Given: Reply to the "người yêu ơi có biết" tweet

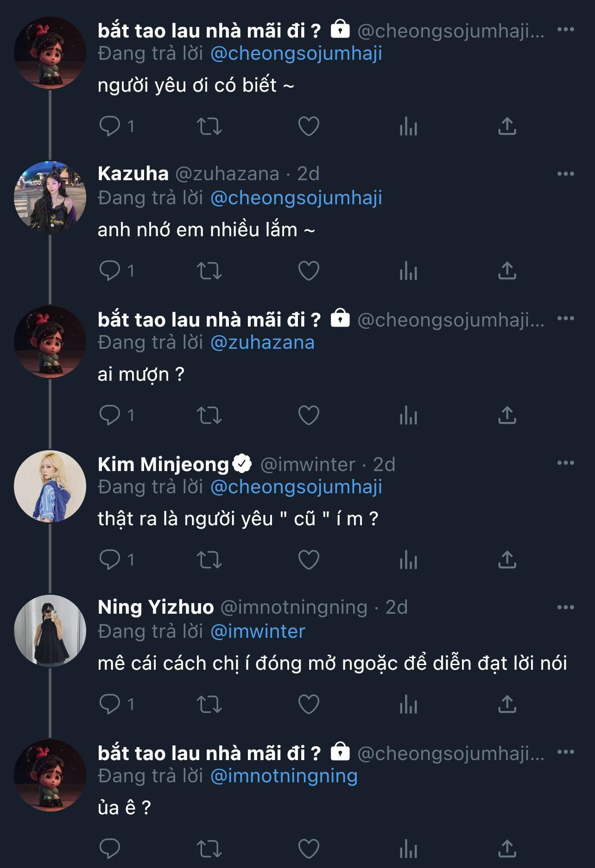Looking at the screenshot, I should (x=110, y=126).
